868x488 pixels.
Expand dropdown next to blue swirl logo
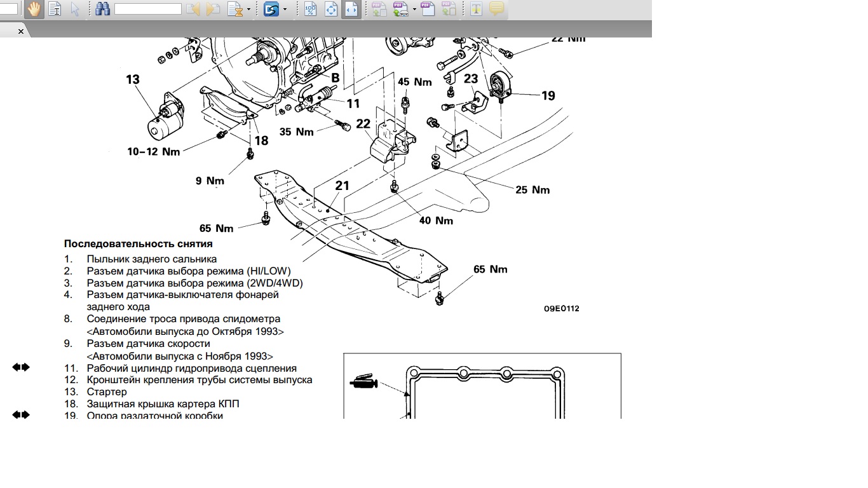(x=285, y=10)
